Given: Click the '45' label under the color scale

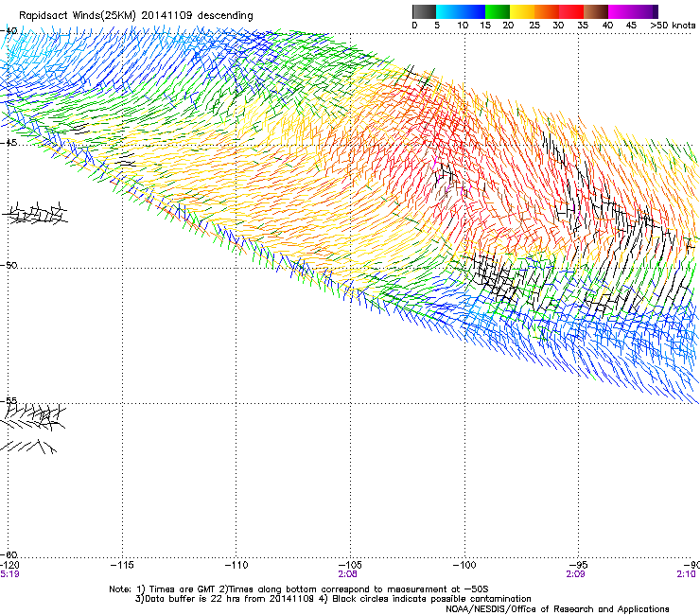Looking at the screenshot, I should pyautogui.click(x=631, y=26).
